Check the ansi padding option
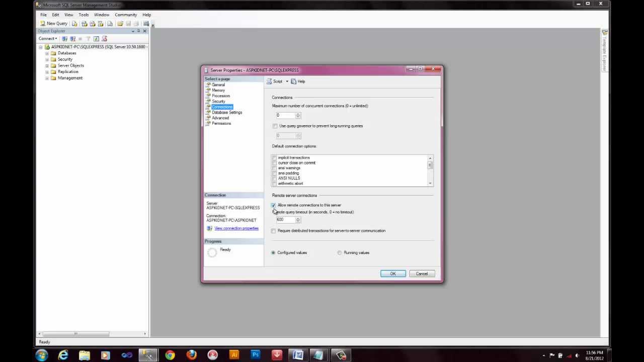This screenshot has width=644, height=362. pyautogui.click(x=275, y=173)
